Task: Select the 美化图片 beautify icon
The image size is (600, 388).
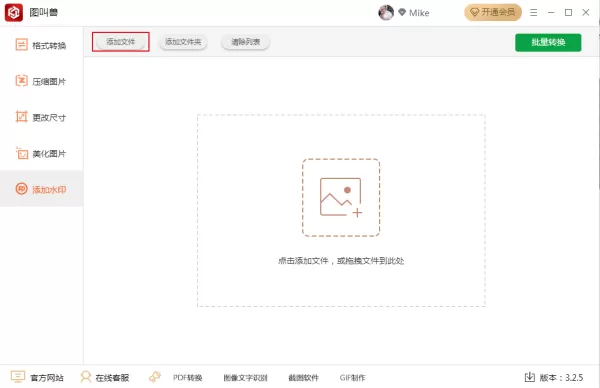Action: (21, 153)
